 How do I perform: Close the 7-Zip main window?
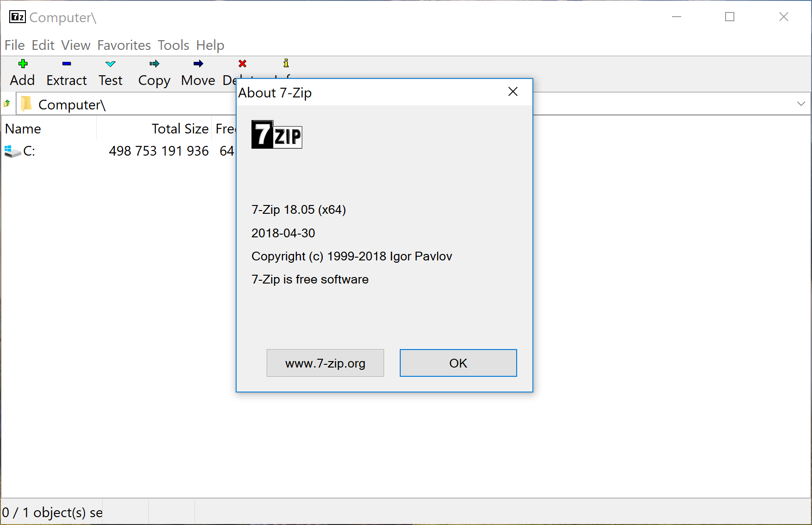[x=784, y=17]
